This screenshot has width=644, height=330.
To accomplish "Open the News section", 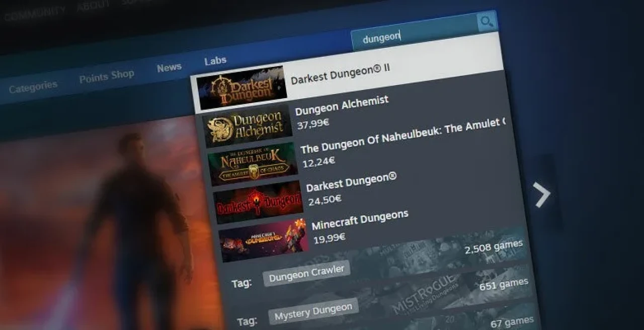I will [169, 66].
